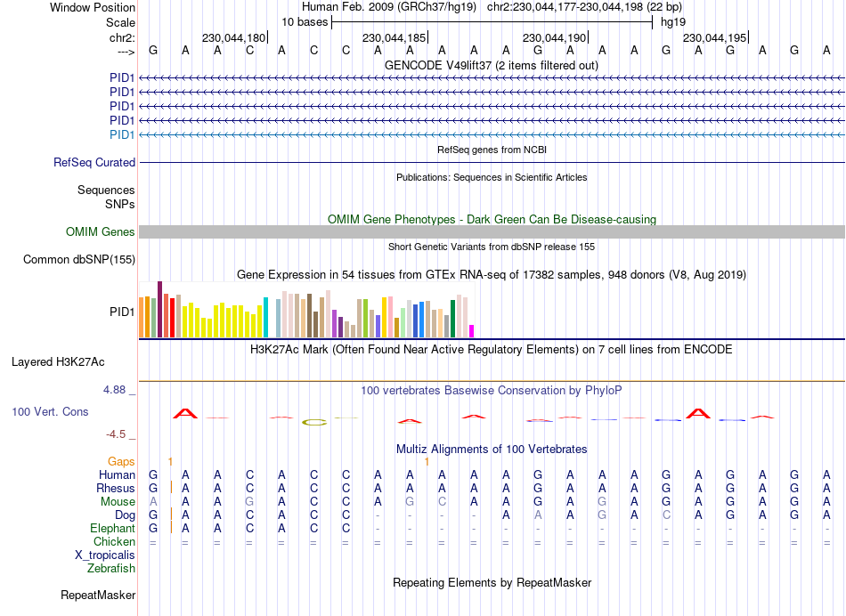Click the 100 Vert. Cons label

click(x=50, y=411)
